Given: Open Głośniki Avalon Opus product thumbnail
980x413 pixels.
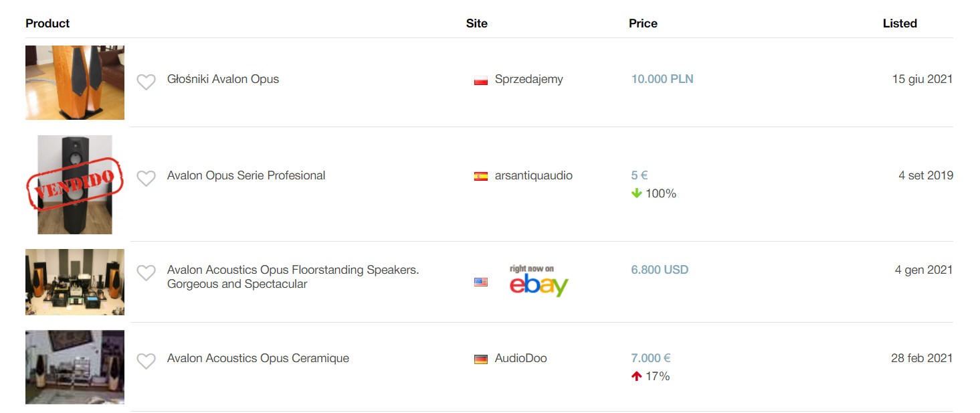Looking at the screenshot, I should (75, 82).
